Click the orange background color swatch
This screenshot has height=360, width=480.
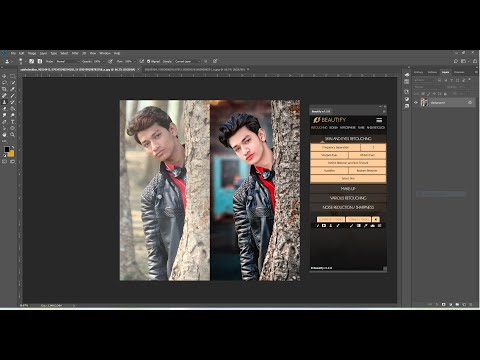12,154
